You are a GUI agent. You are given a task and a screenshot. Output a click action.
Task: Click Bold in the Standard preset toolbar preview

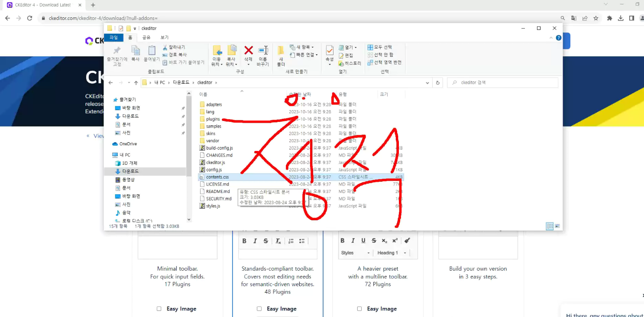(x=244, y=241)
